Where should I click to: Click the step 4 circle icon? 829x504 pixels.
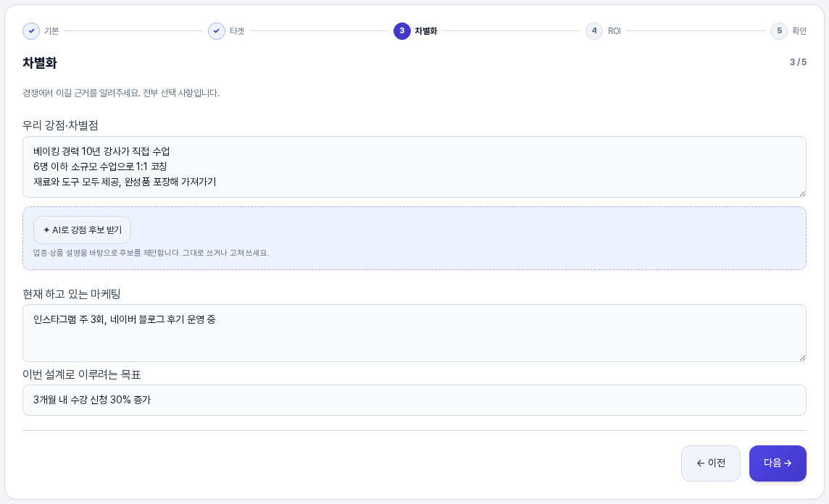point(594,31)
